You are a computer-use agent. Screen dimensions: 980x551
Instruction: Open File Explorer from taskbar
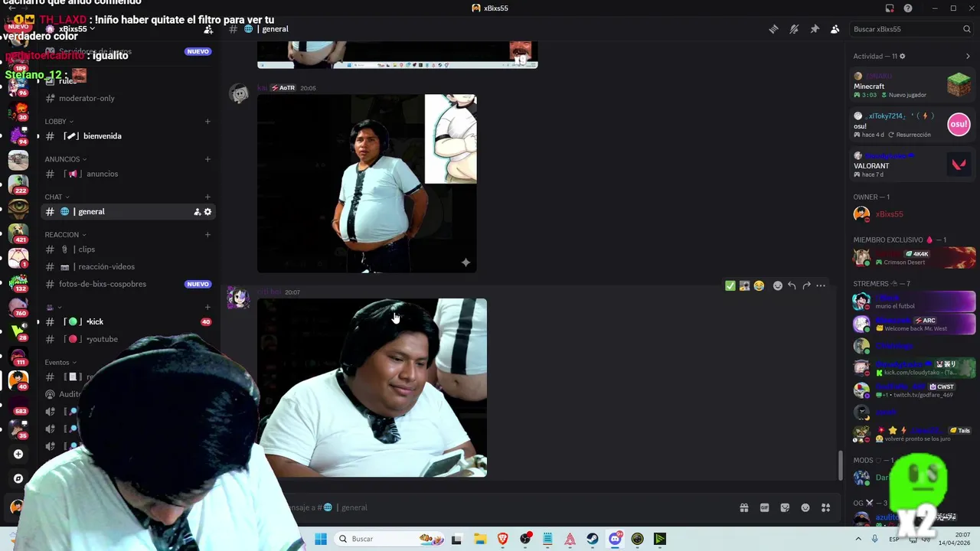click(480, 540)
